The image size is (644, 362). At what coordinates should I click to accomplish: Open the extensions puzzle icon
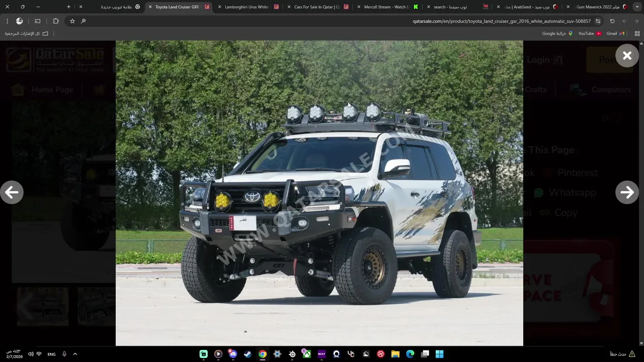click(x=56, y=21)
